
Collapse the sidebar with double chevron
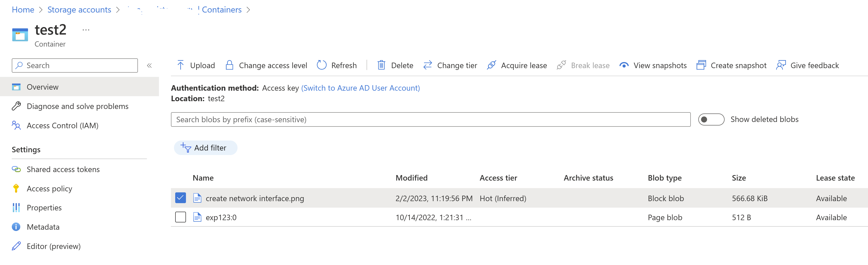pos(149,65)
